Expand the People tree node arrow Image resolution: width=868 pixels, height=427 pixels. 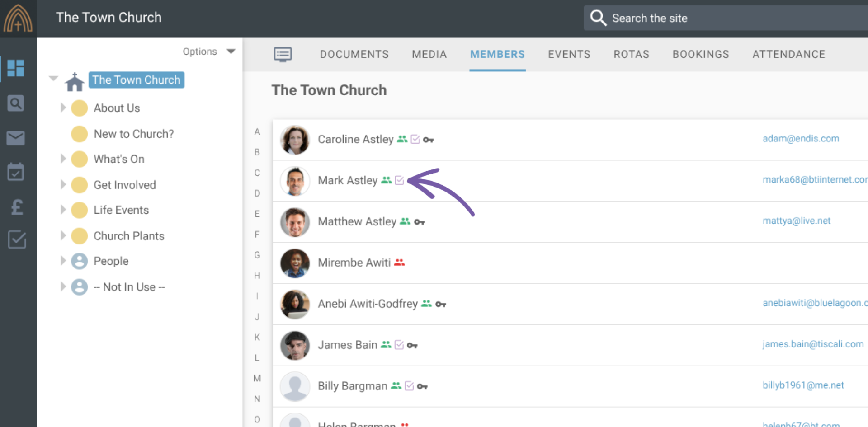tap(63, 261)
